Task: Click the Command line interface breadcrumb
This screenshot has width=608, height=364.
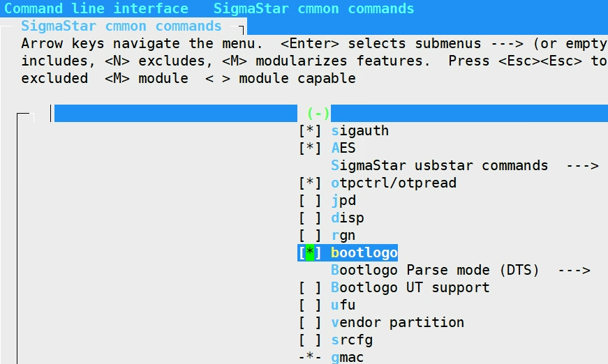Action: pos(96,9)
